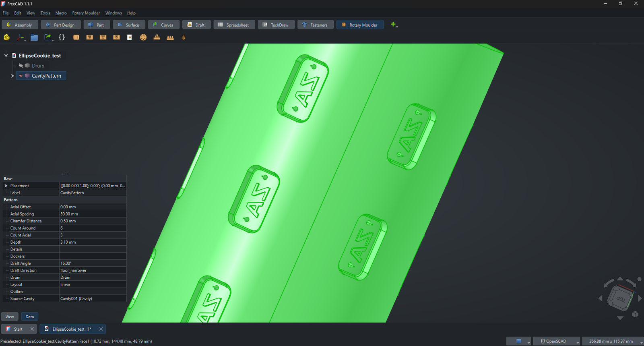Open the dimension units dropdown in status bar
Viewport: 644px width, 346px height.
pyautogui.click(x=613, y=341)
